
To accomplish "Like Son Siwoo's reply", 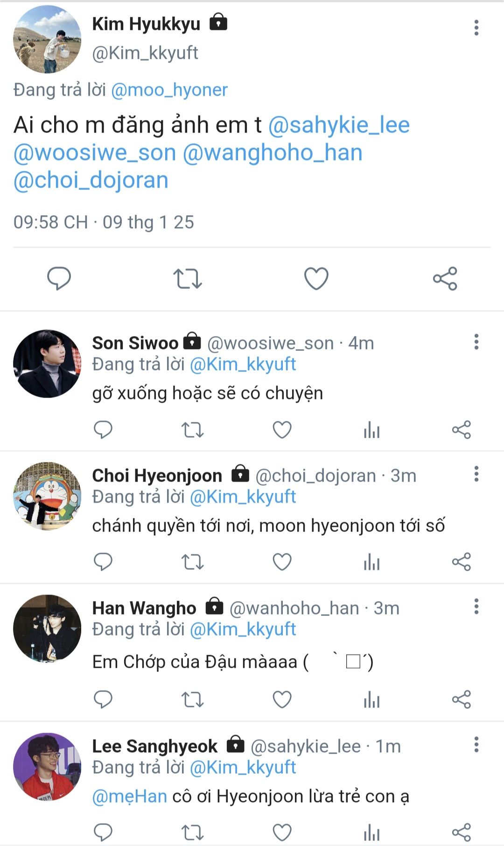I will coord(282,430).
